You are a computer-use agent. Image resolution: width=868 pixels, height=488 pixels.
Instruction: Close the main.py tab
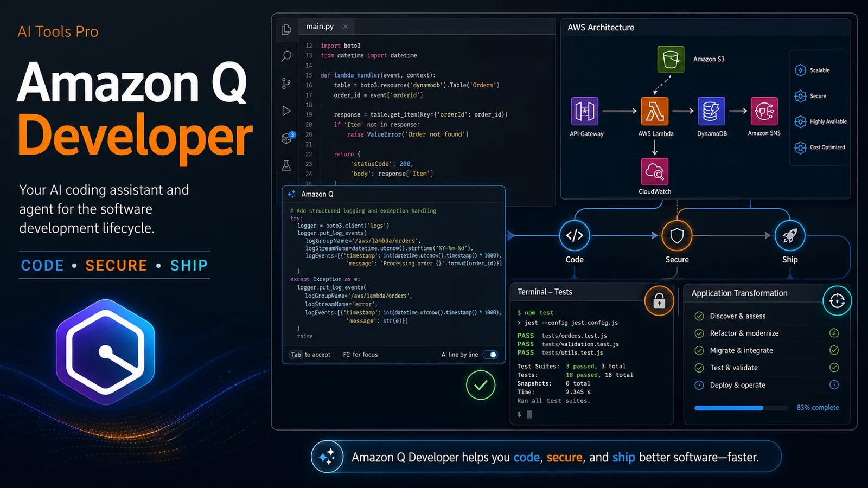coord(346,27)
